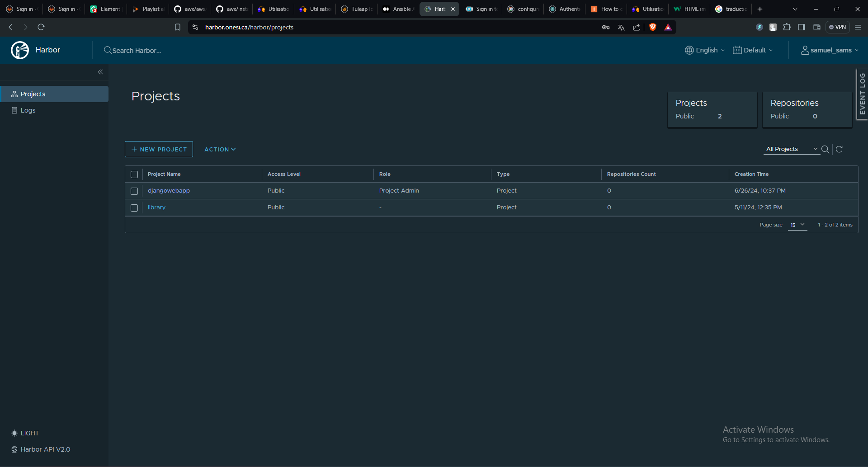Click the browser reload icon
Viewport: 868px width, 467px height.
(x=41, y=27)
